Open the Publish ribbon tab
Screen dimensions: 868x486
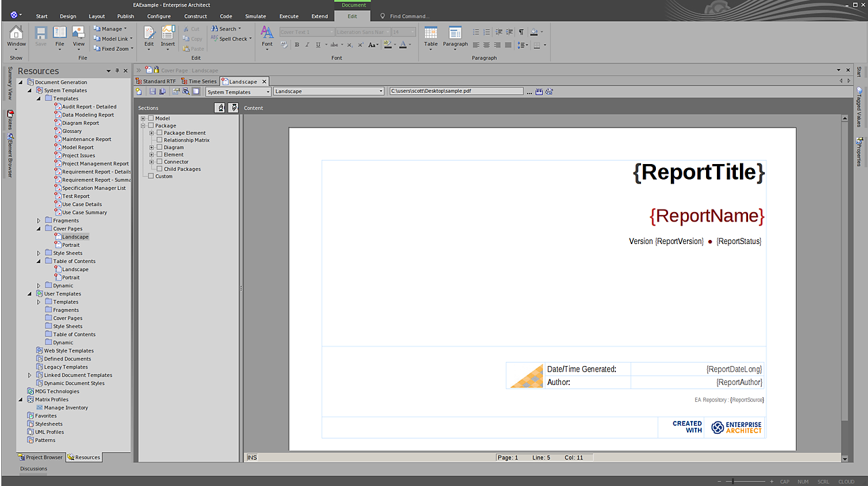point(125,16)
